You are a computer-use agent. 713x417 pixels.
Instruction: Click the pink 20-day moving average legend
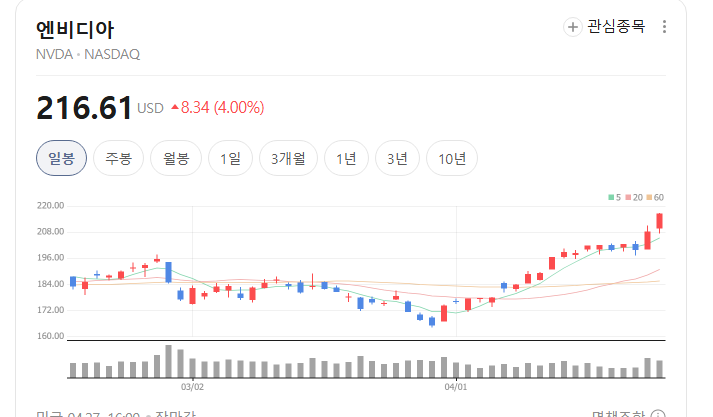(634, 197)
